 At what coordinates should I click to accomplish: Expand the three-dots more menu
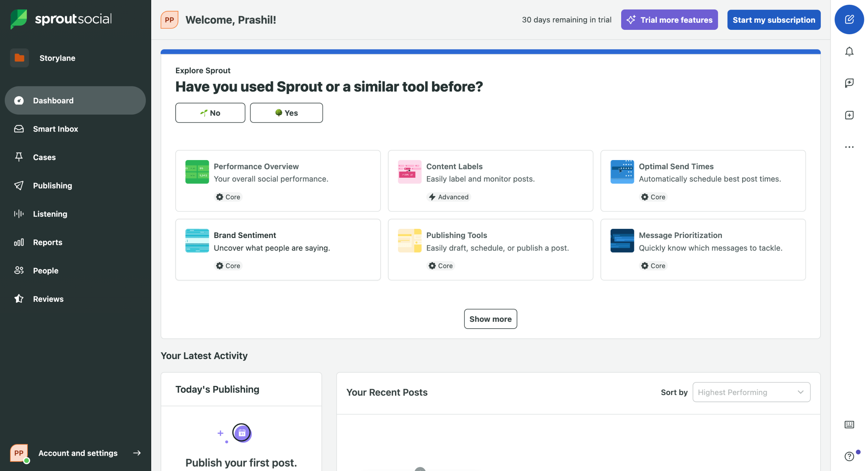[x=849, y=147]
